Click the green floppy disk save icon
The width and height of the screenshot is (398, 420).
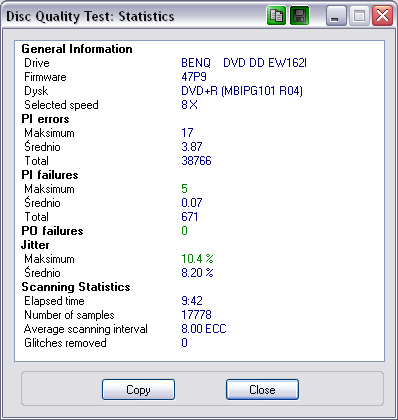[x=299, y=15]
